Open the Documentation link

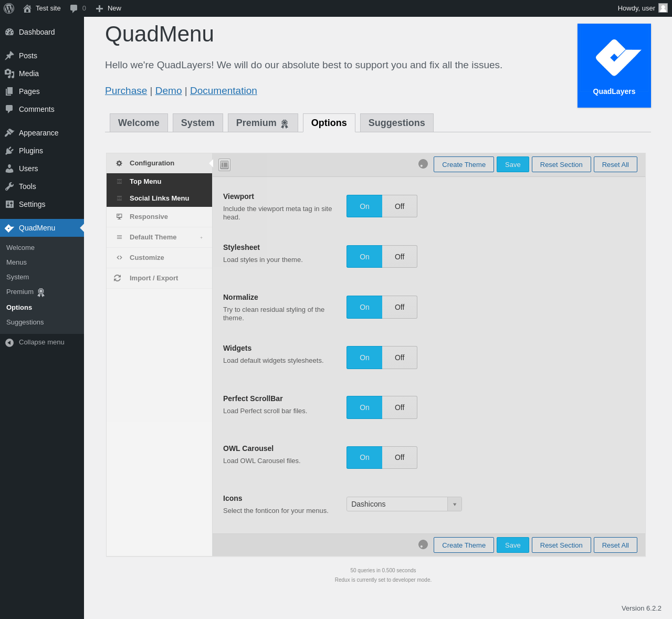pos(224,91)
